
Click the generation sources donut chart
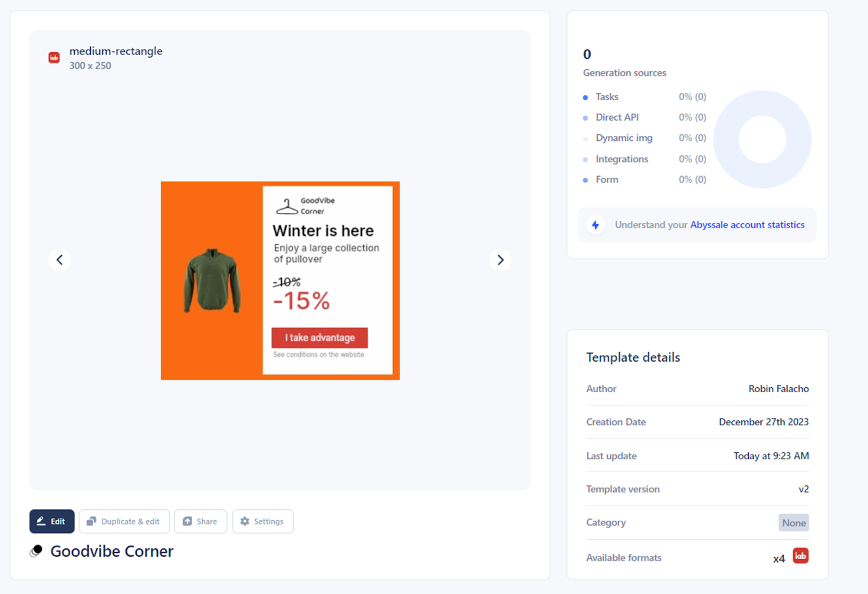(762, 139)
